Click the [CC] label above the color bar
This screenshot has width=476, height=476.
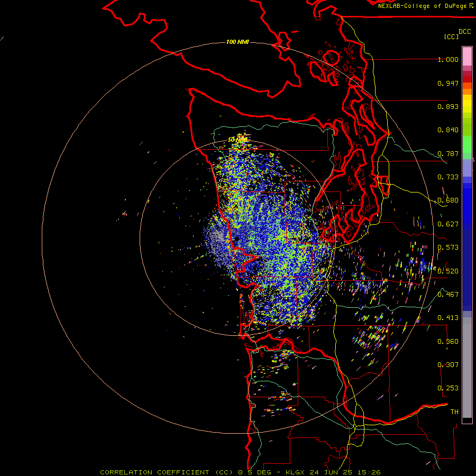pyautogui.click(x=451, y=36)
